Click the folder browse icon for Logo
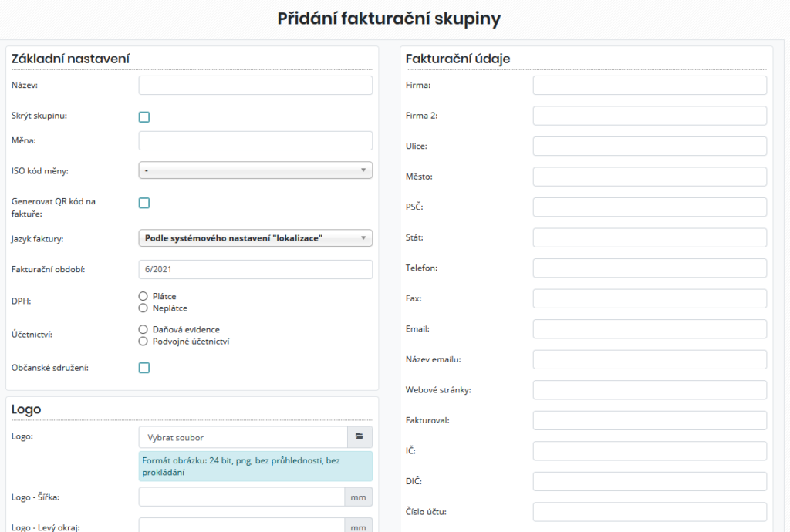 click(x=360, y=436)
